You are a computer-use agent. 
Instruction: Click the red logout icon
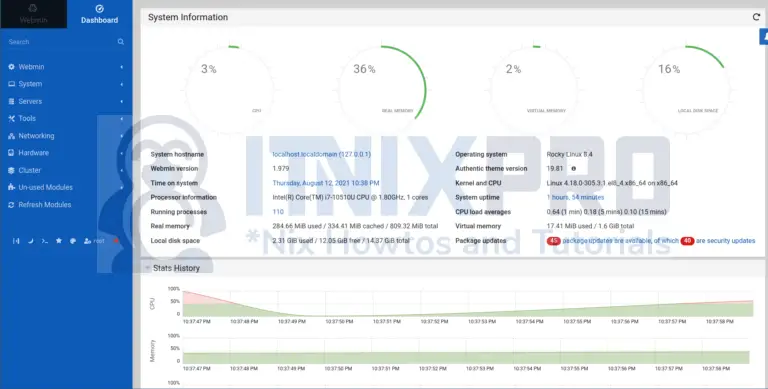point(116,241)
